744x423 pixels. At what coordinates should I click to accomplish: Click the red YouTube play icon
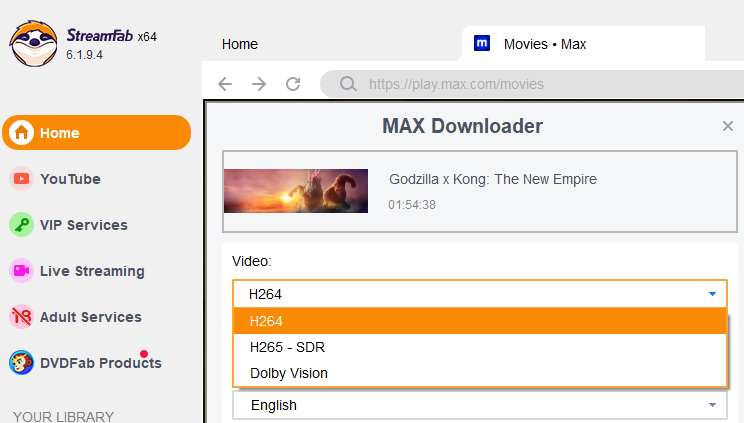pos(21,179)
